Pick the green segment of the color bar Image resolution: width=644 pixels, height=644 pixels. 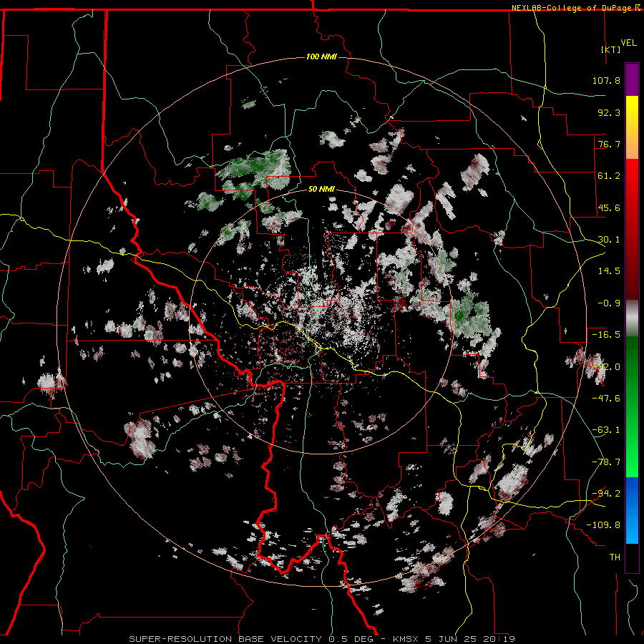(x=632, y=406)
